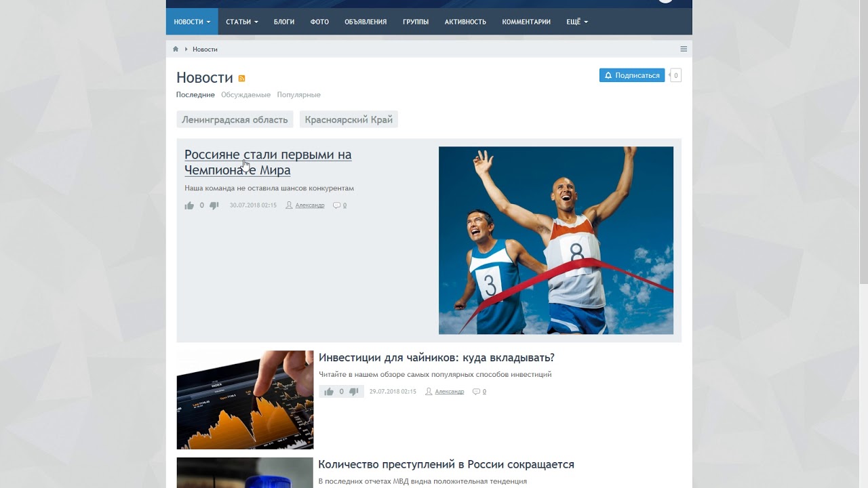Go to БЛОГИ in the navigation bar
868x488 pixels.
tap(284, 22)
